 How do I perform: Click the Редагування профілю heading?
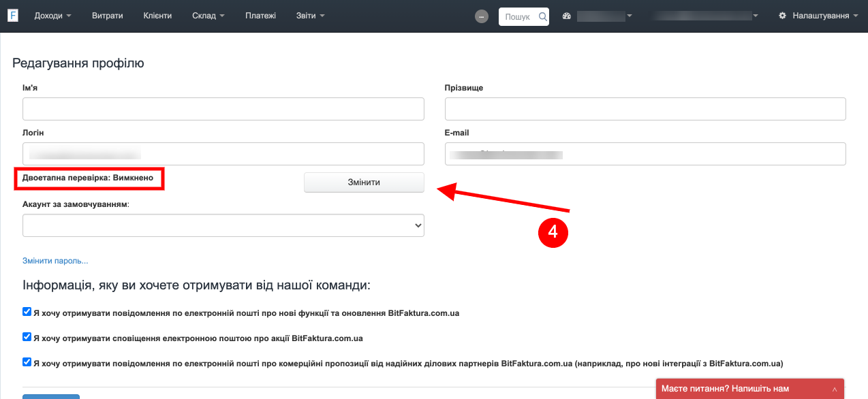click(78, 63)
